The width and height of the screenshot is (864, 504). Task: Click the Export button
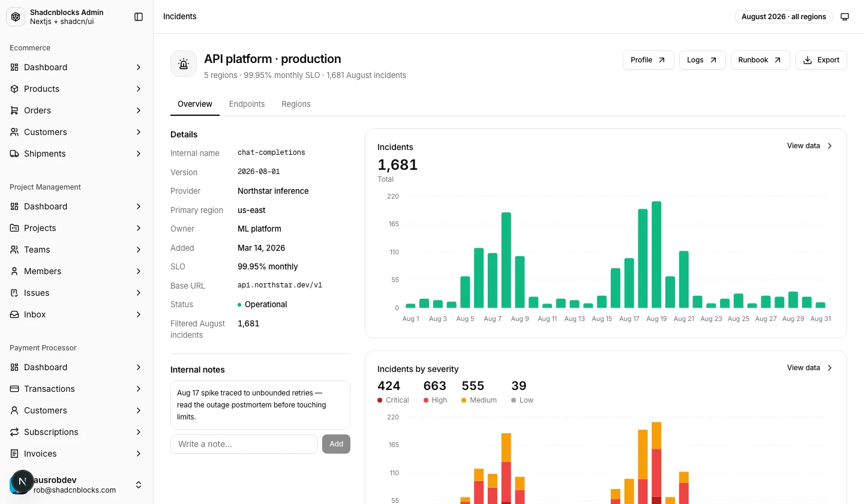(821, 60)
